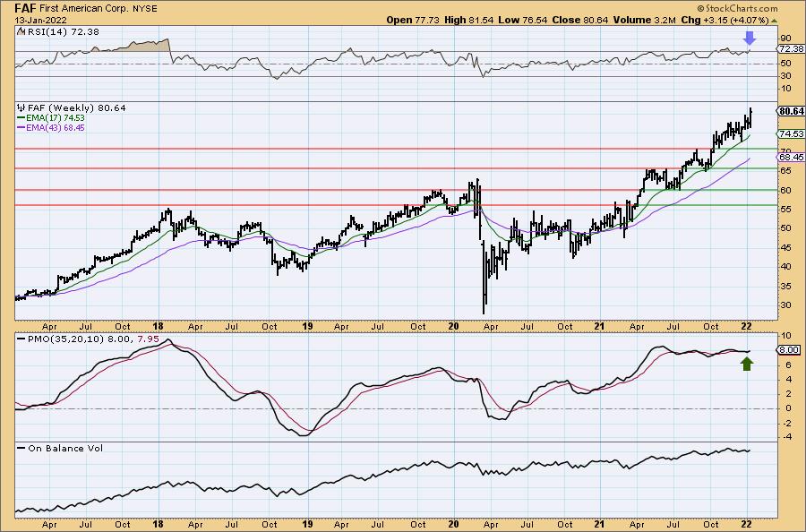Click the Open 77.73 value

pyautogui.click(x=413, y=20)
